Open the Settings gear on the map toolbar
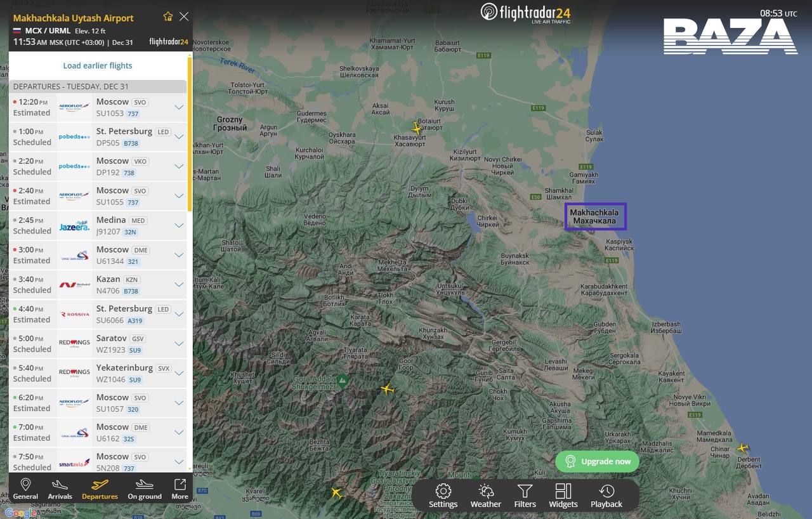 coord(443,496)
